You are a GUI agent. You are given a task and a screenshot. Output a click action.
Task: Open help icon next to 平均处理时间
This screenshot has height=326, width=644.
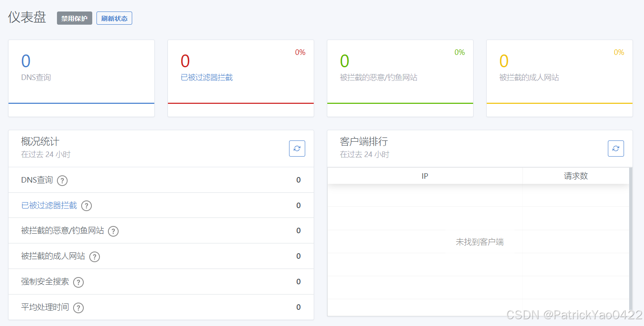pyautogui.click(x=78, y=308)
